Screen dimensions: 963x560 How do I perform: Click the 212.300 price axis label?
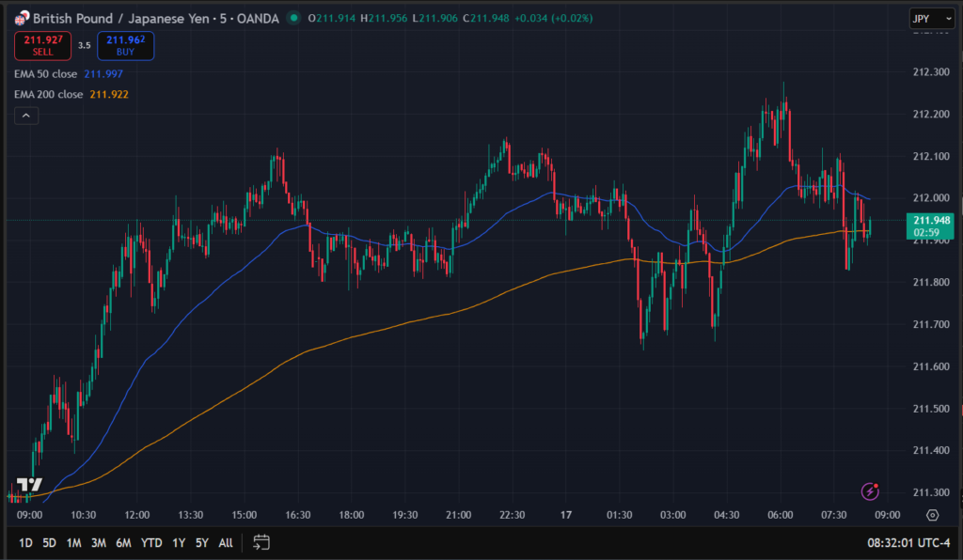pyautogui.click(x=931, y=71)
